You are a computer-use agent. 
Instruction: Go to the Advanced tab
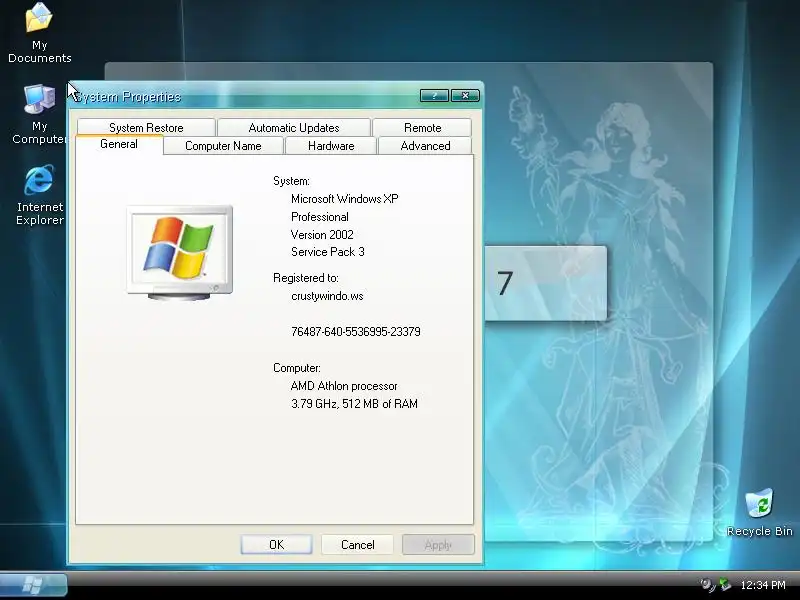426,146
